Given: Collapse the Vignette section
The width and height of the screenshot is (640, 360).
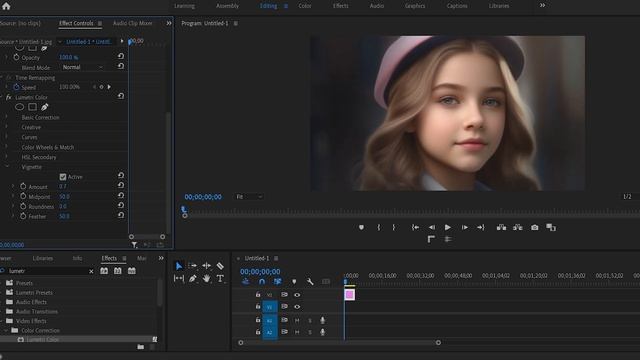Looking at the screenshot, I should 7,167.
